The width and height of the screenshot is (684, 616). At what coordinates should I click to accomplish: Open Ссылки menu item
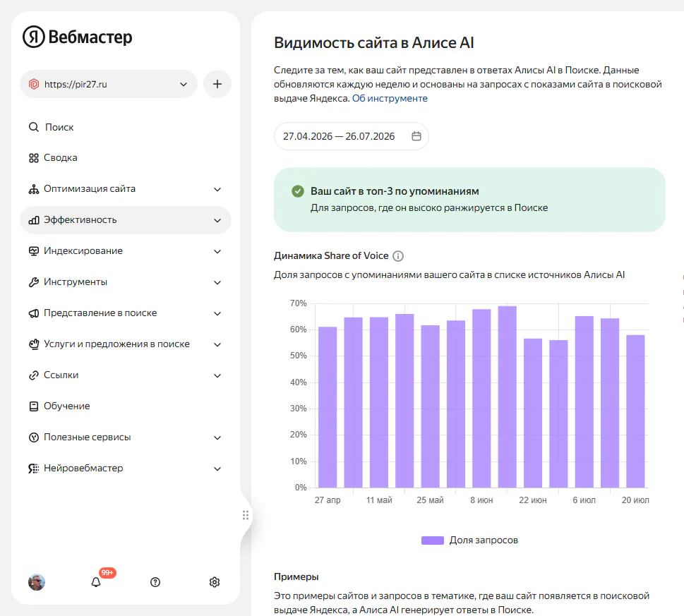tap(126, 375)
